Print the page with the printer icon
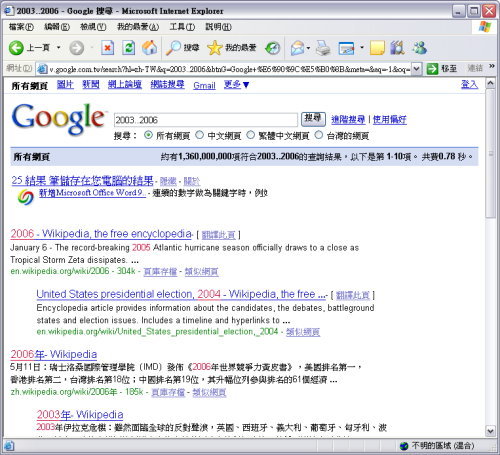Screen dimensions: 500x455 323,48
